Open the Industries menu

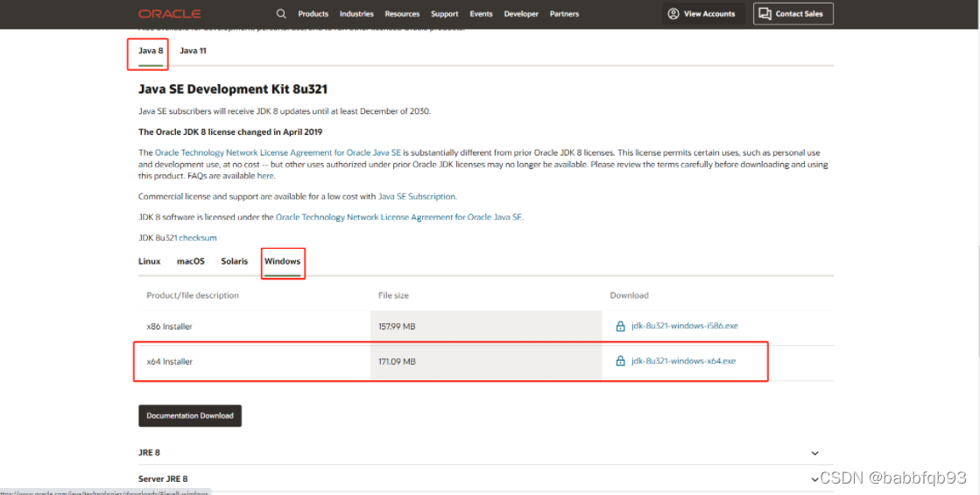click(x=356, y=14)
